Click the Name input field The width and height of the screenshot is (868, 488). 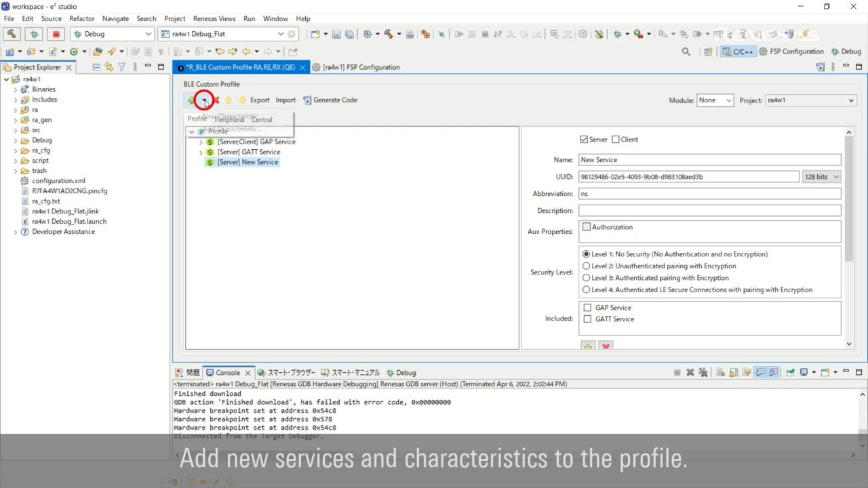[710, 160]
